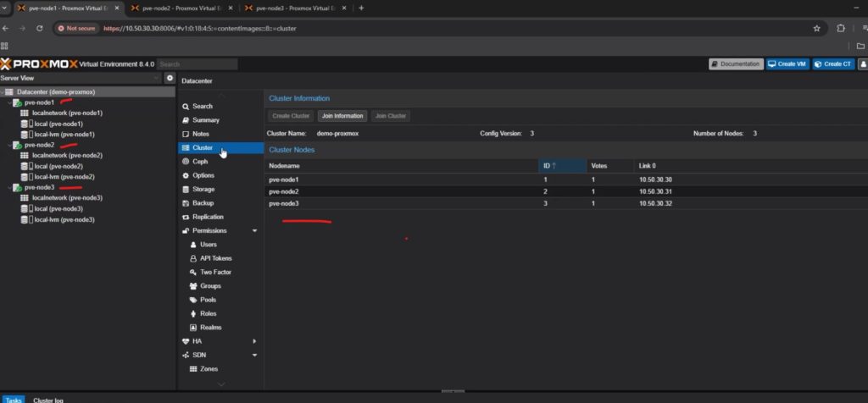The height and width of the screenshot is (403, 868).
Task: Select pve-node3 node icon in tree
Action: click(x=18, y=188)
